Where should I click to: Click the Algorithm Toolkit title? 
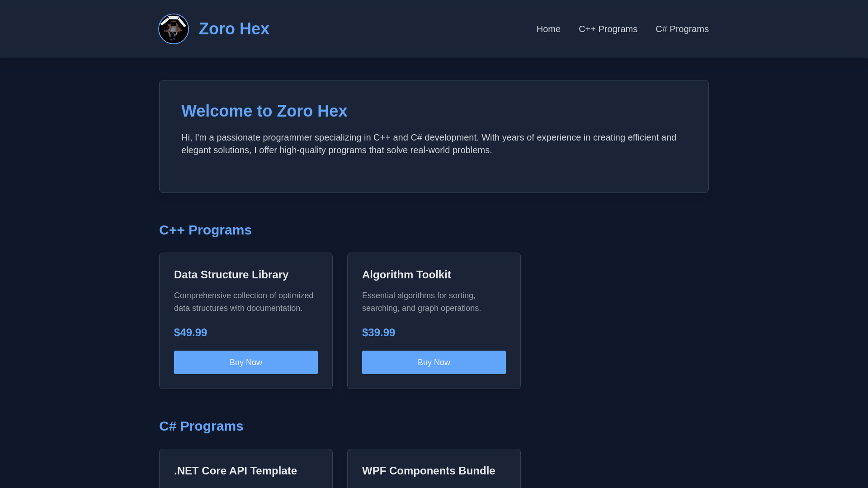coord(406,275)
